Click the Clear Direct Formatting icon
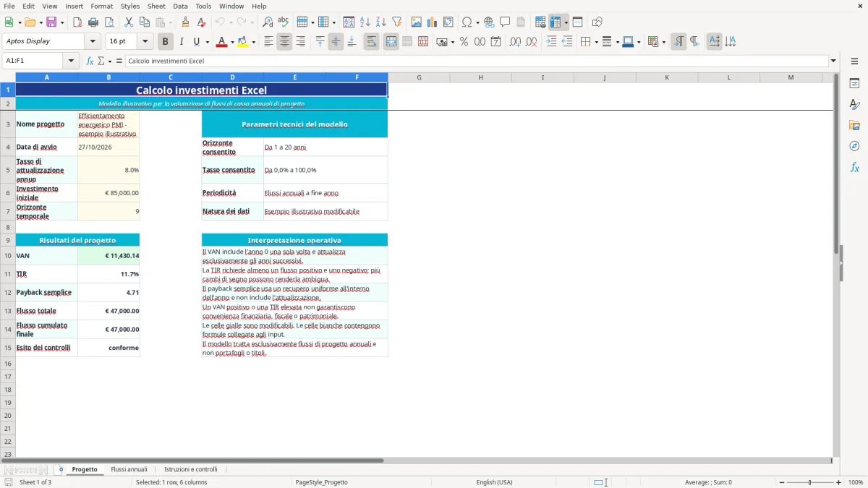Screen dimensions: 868x488 pos(200,22)
